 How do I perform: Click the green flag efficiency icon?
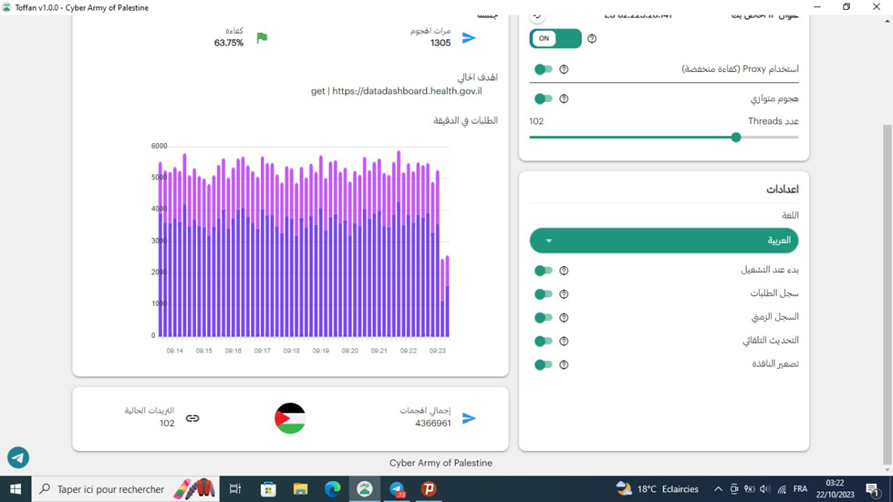coord(261,38)
